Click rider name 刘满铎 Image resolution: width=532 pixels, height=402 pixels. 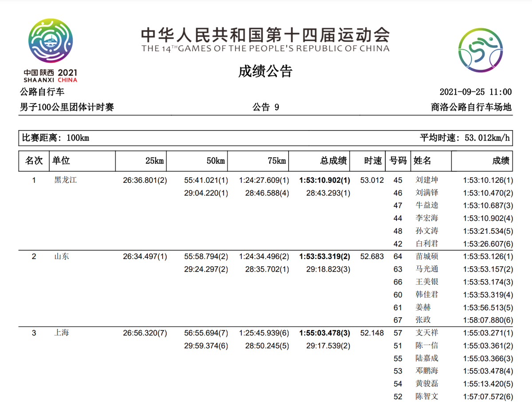click(427, 193)
